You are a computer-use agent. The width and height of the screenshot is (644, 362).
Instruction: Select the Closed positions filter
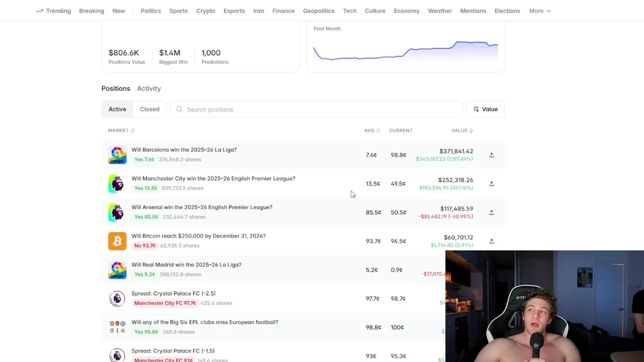(x=149, y=109)
